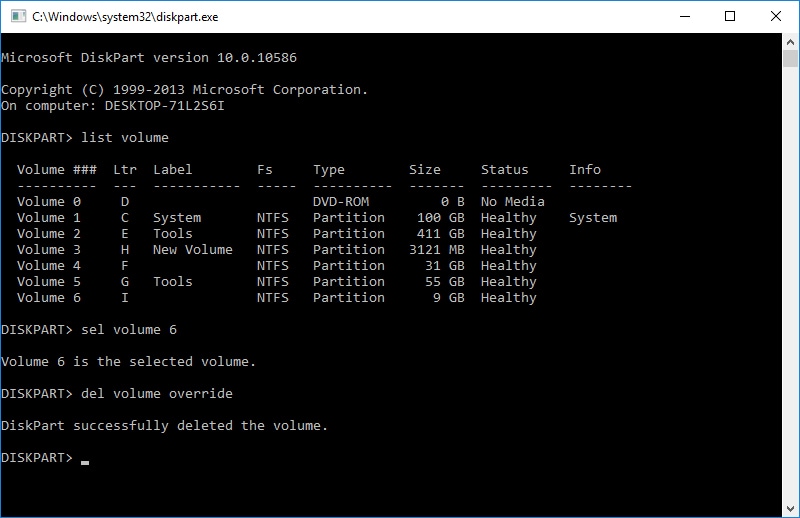Click 'DiskPart successfully deleted the volume' message
The width and height of the screenshot is (800, 518).
[x=165, y=426]
